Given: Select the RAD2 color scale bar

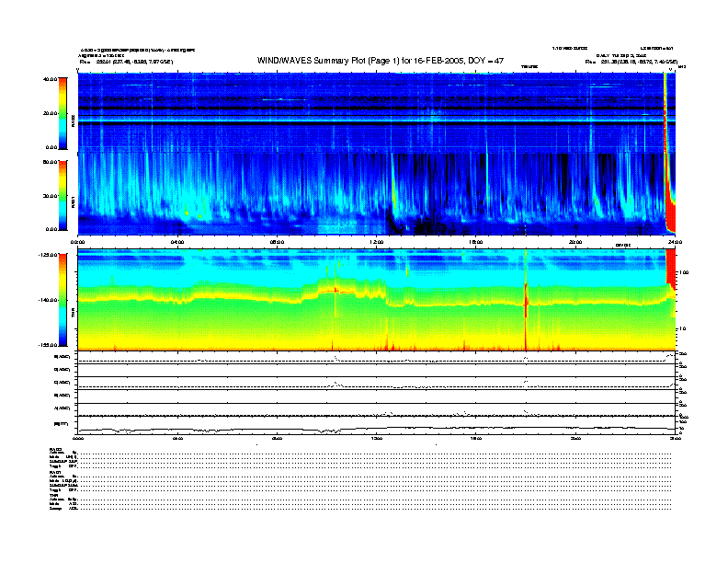Looking at the screenshot, I should click(63, 113).
